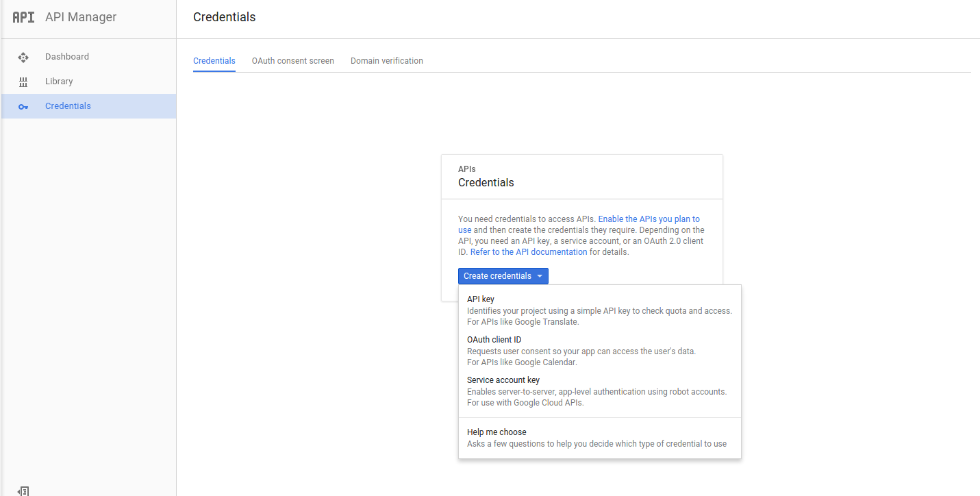Click the API Manager logo icon
The image size is (980, 496).
[x=23, y=17]
